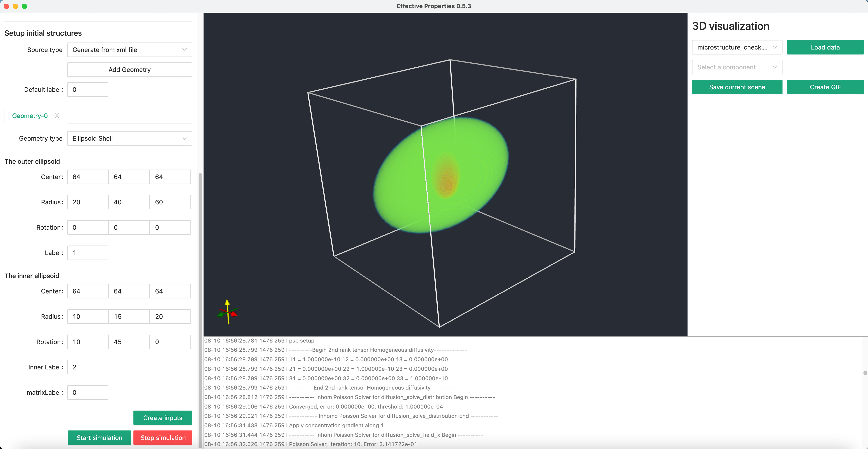868x449 pixels.
Task: Click the matrixLabel input field
Action: (x=88, y=392)
